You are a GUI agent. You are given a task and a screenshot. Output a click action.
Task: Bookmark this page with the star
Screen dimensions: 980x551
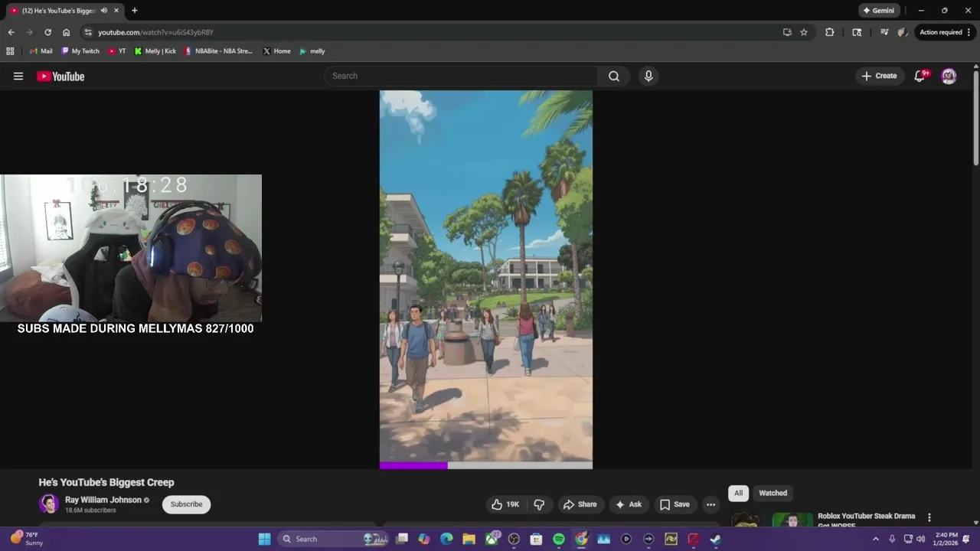pos(804,32)
